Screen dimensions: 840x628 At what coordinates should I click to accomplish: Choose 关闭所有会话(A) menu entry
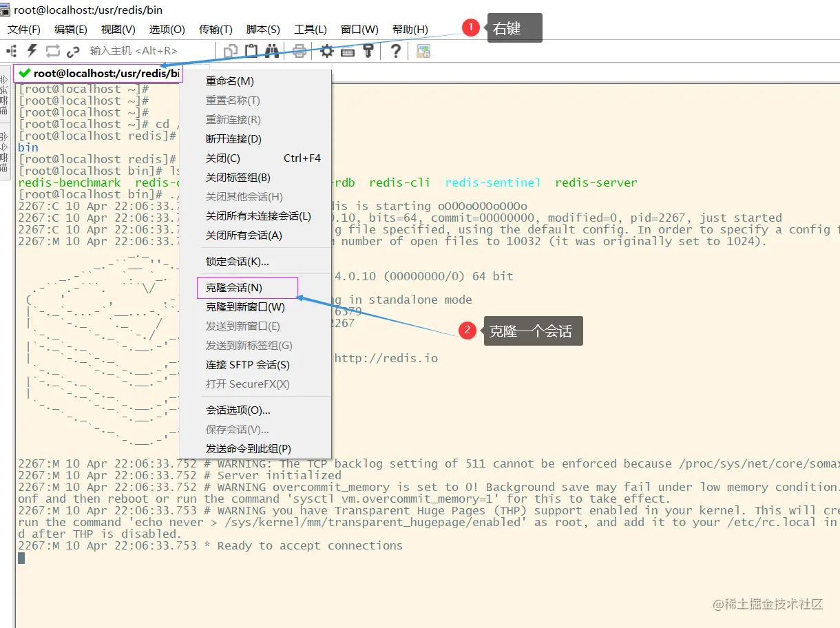pyautogui.click(x=255, y=235)
